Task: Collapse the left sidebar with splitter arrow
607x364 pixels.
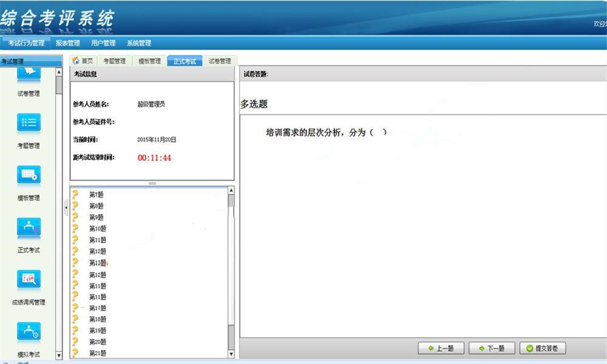Action: [66, 207]
